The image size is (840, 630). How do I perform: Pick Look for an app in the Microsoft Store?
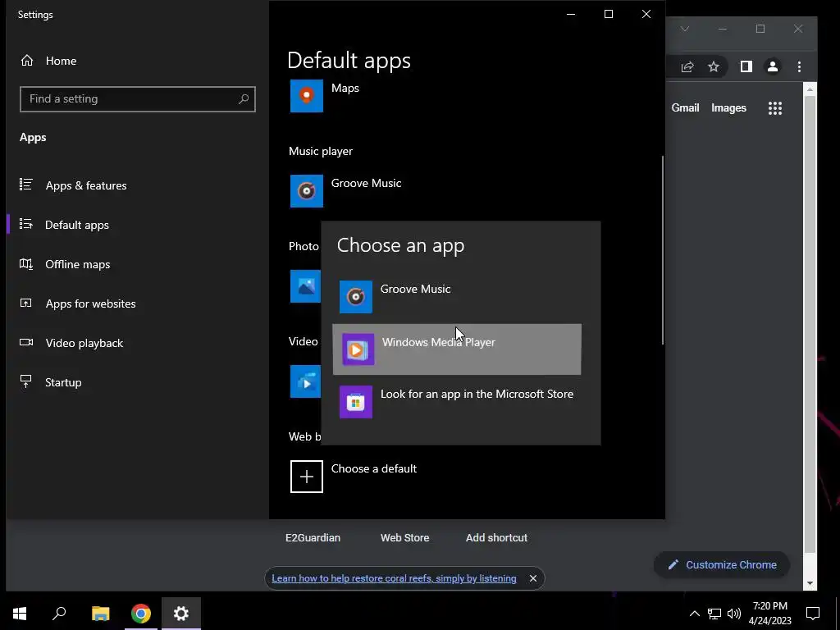(x=456, y=402)
